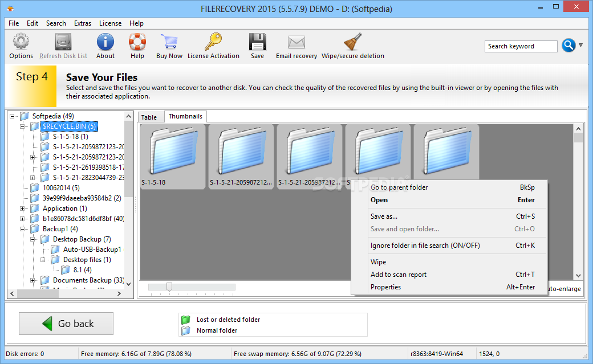Click tree horizontal scrollbar right arrow
Viewport: 593px width, 364px height.
click(119, 293)
